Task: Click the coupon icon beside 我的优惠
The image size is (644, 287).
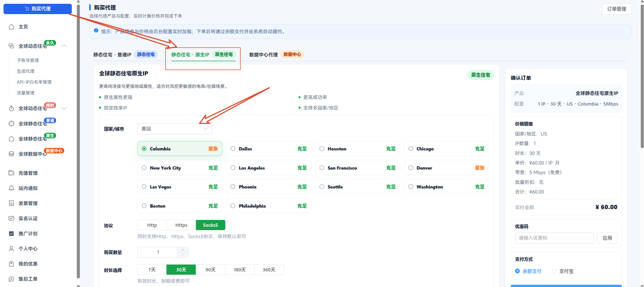Action: pyautogui.click(x=11, y=264)
